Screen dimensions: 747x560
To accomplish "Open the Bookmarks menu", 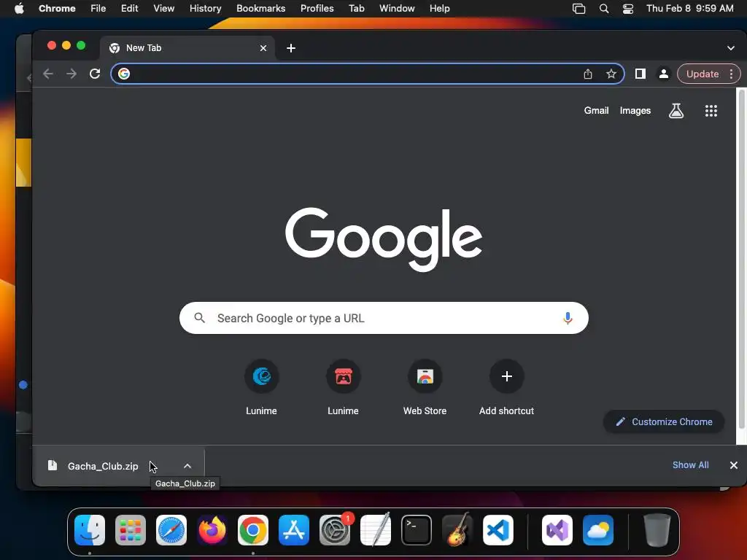I will tap(261, 9).
